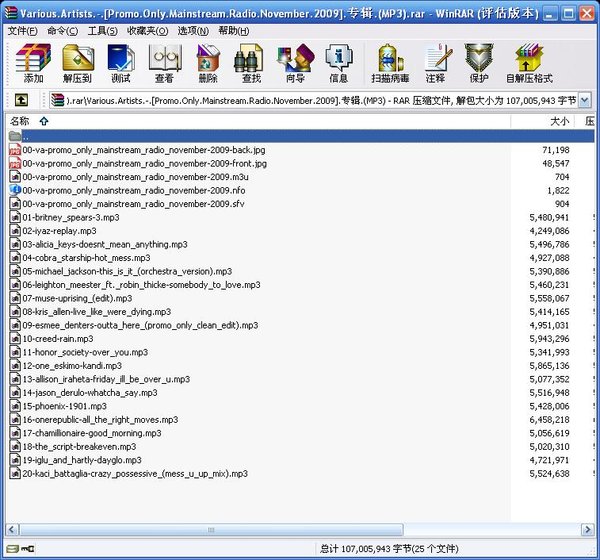Click the horizontal scrollbar right arrow

[587, 530]
